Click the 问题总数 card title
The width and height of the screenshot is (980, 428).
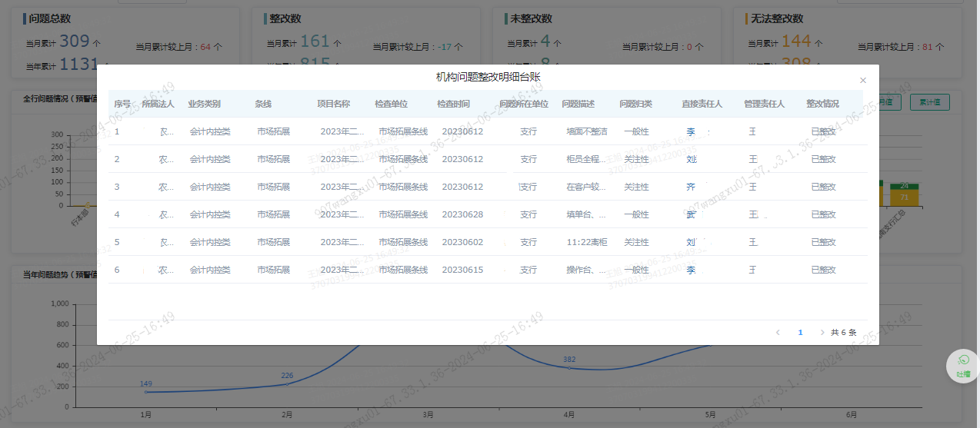pos(50,18)
